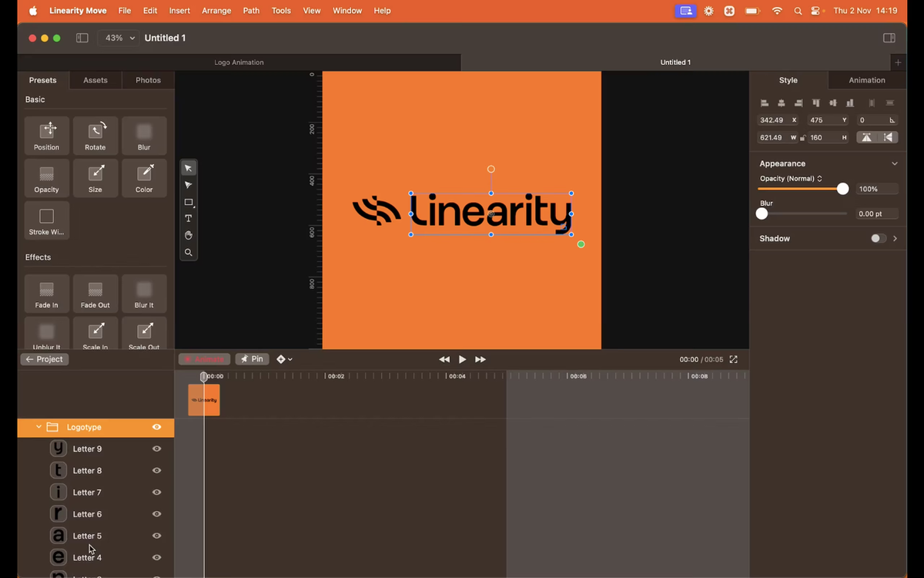Play the animation
924x578 pixels.
coord(462,359)
